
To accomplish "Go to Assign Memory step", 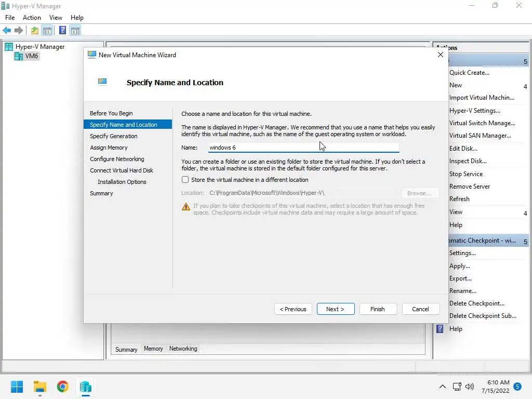I will [109, 148].
